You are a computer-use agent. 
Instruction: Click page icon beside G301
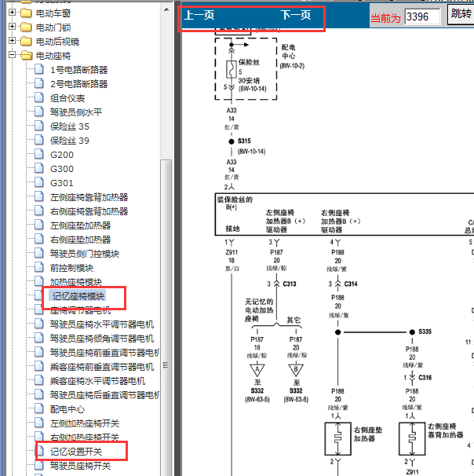click(38, 182)
